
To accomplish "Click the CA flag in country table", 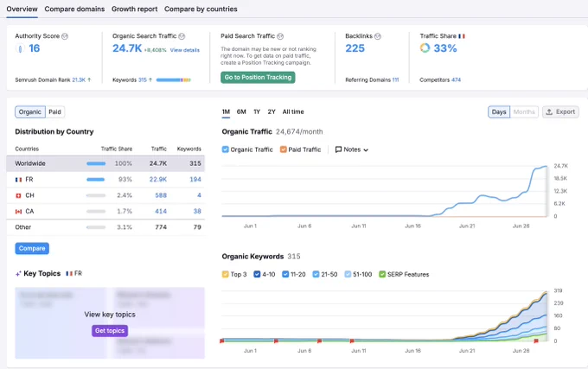I will click(x=18, y=212).
